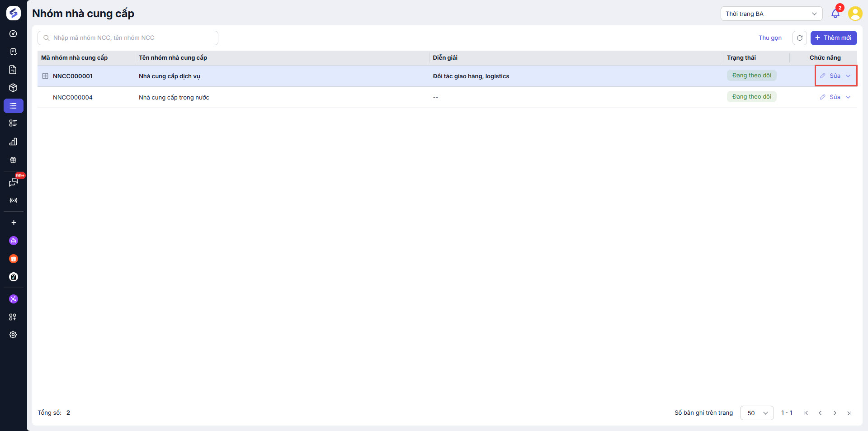
Task: Open the user avatar profile menu
Action: click(855, 14)
